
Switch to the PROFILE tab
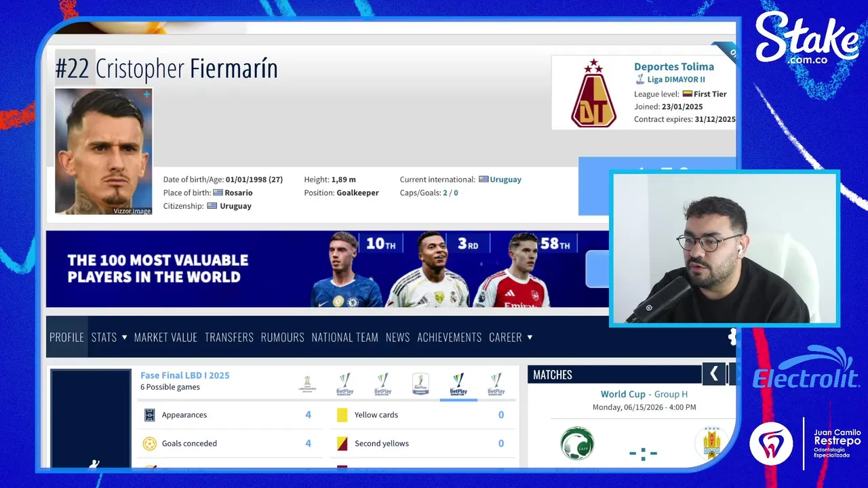66,337
